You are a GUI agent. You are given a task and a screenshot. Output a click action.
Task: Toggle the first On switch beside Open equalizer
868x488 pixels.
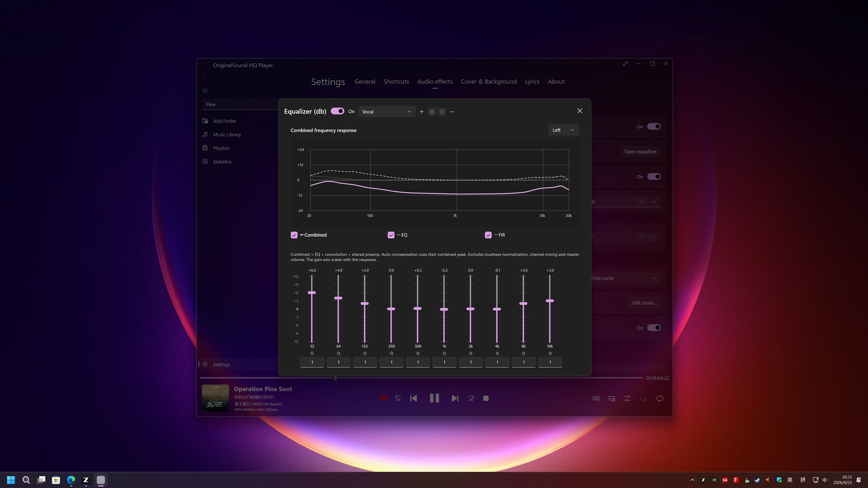654,126
